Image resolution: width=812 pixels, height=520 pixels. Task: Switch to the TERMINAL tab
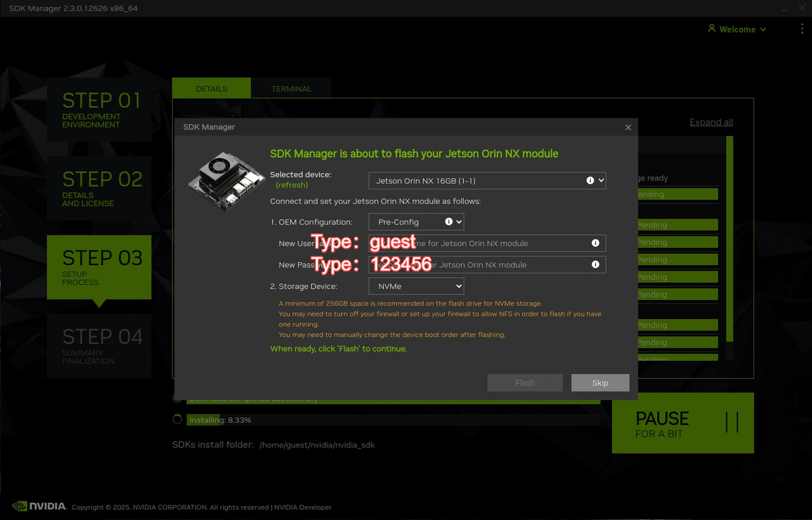(291, 88)
